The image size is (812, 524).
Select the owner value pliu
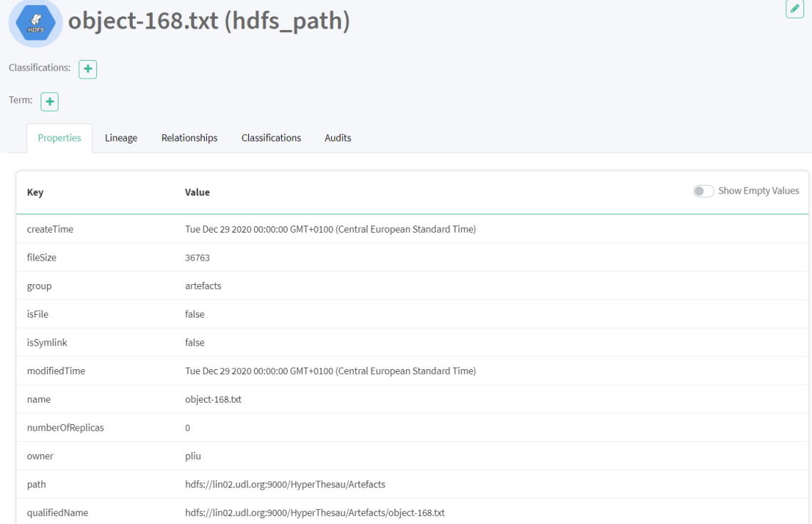click(194, 455)
